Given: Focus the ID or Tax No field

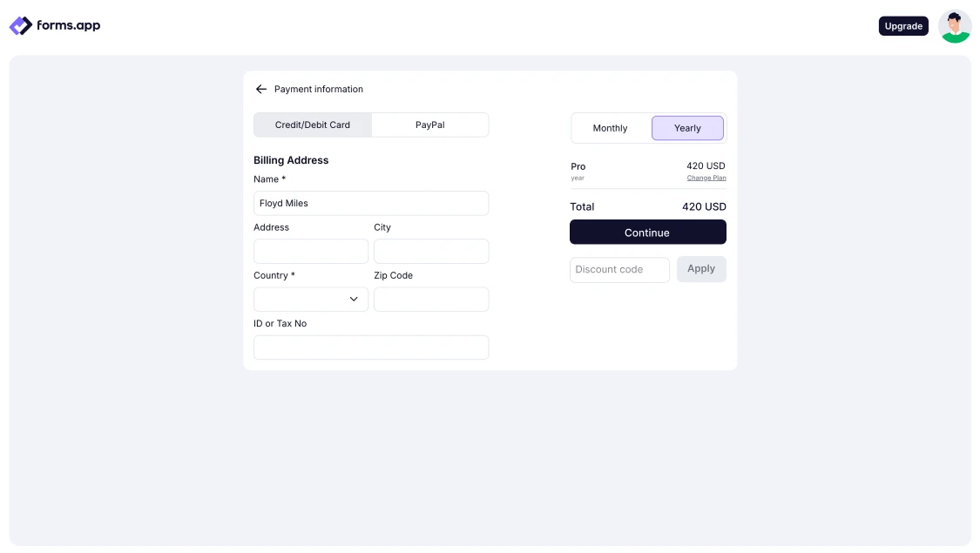Looking at the screenshot, I should tap(371, 347).
